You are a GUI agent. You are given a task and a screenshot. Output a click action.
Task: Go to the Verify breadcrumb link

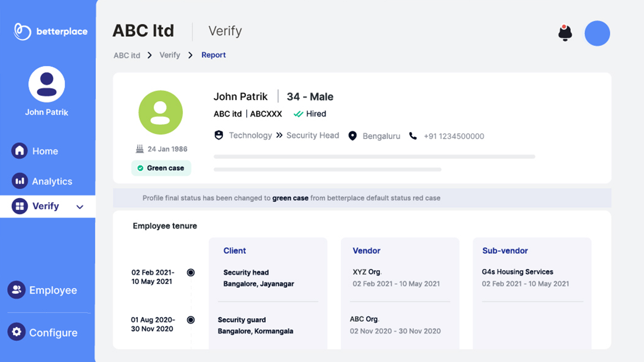click(170, 55)
